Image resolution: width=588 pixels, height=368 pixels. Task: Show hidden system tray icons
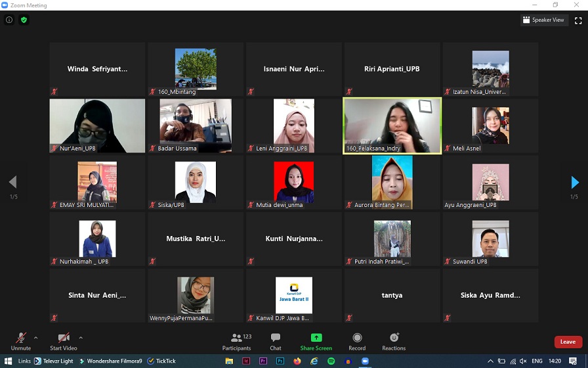(x=491, y=361)
